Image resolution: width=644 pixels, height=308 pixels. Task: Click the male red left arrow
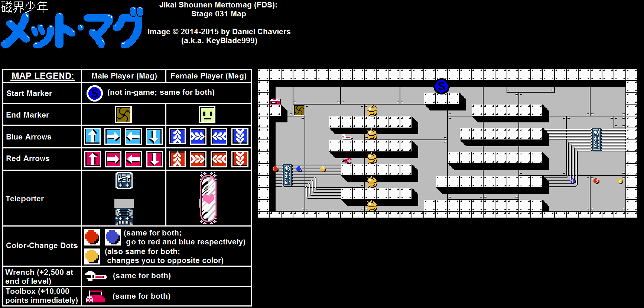(133, 159)
